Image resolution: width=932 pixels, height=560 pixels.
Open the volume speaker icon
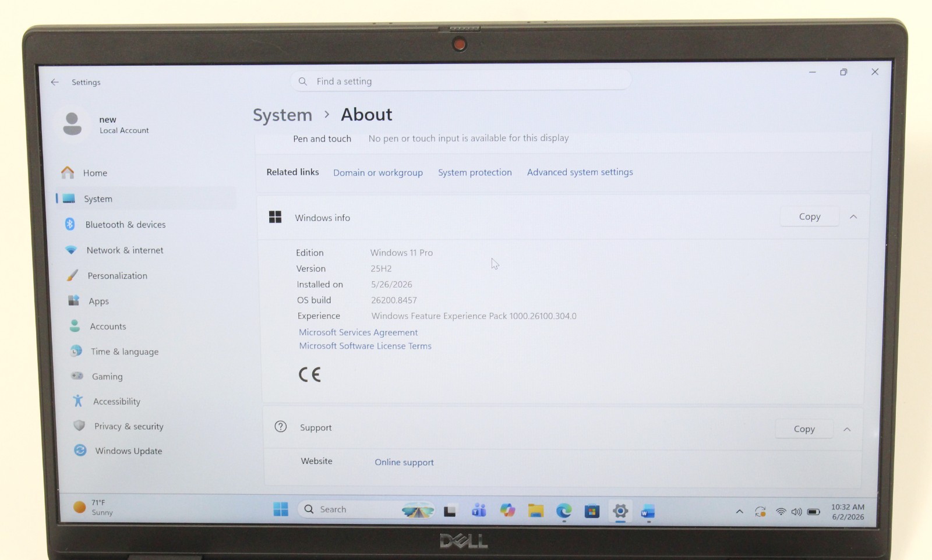[x=796, y=512]
